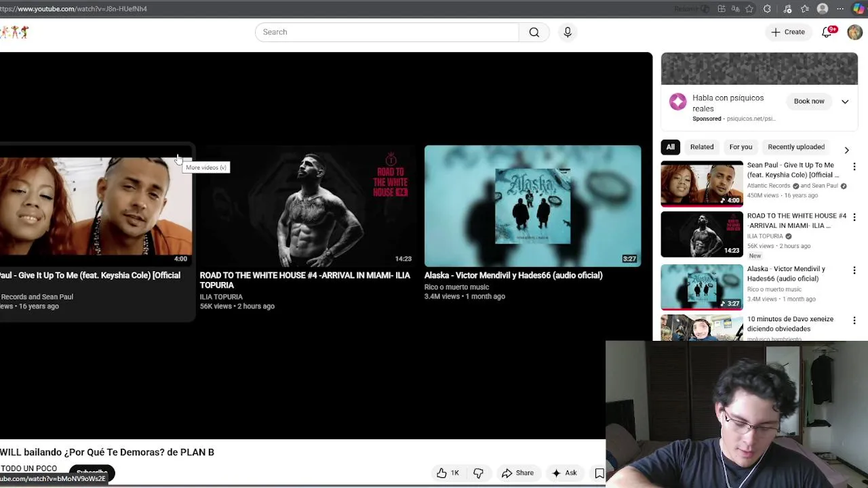This screenshot has height=488, width=868.
Task: Click translate icon in address bar
Action: [735, 9]
